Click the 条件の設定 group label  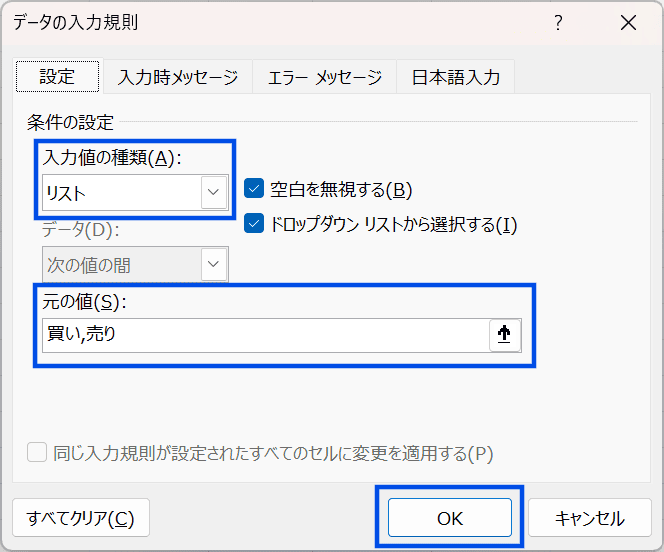tap(71, 123)
